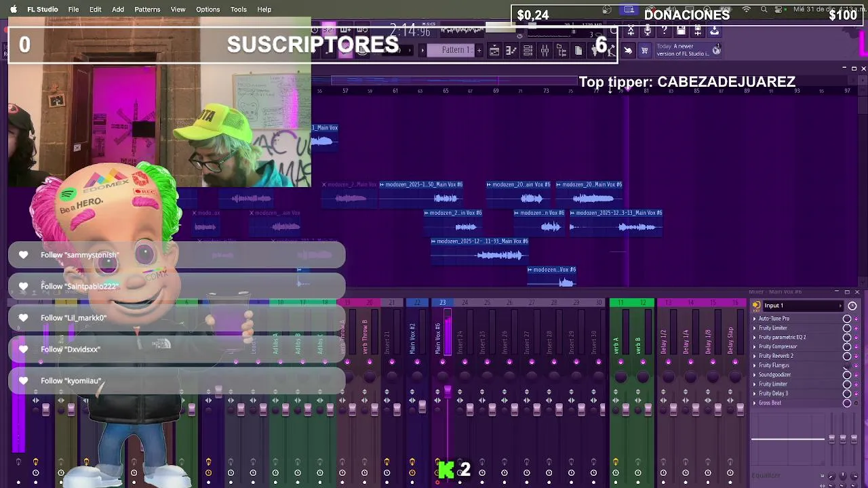The image size is (868, 488).
Task: Click the globe icon in news panel
Action: [x=716, y=50]
